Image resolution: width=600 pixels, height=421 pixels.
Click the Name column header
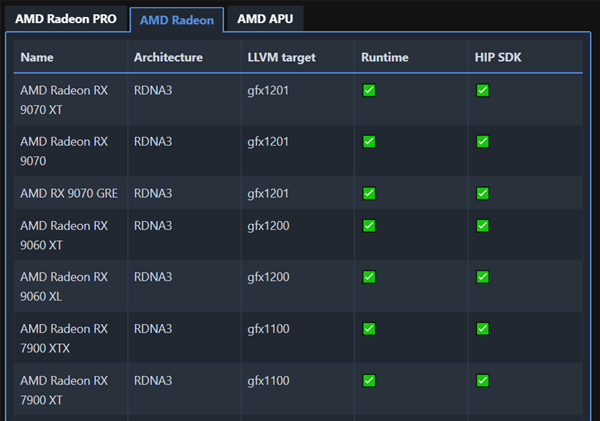pos(37,58)
